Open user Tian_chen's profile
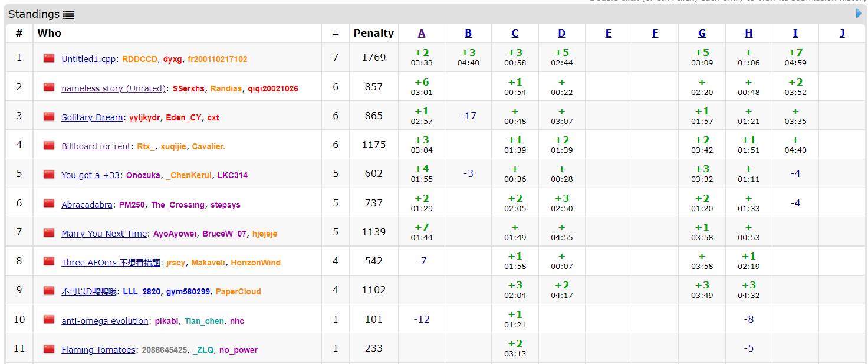This screenshot has height=364, width=868. (204, 321)
